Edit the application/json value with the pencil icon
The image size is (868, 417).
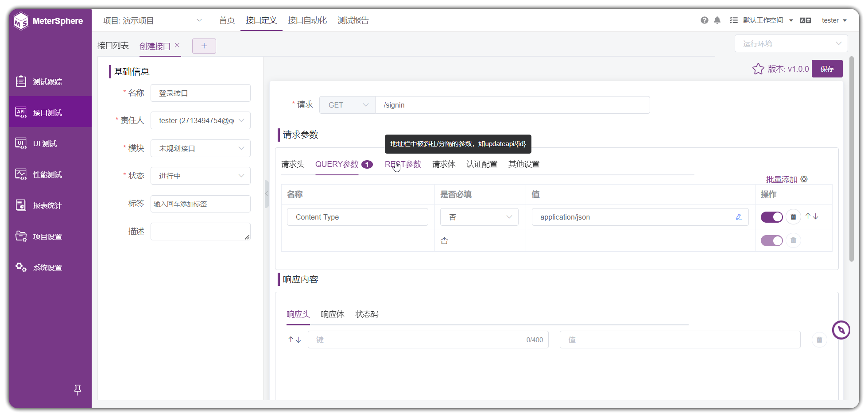pyautogui.click(x=739, y=217)
